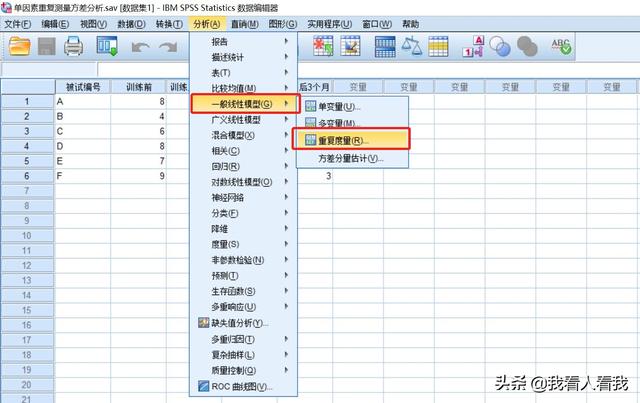Viewport: 640px width, 403px height.
Task: Expand the 混合模型(X) submenu arrow
Action: point(286,135)
